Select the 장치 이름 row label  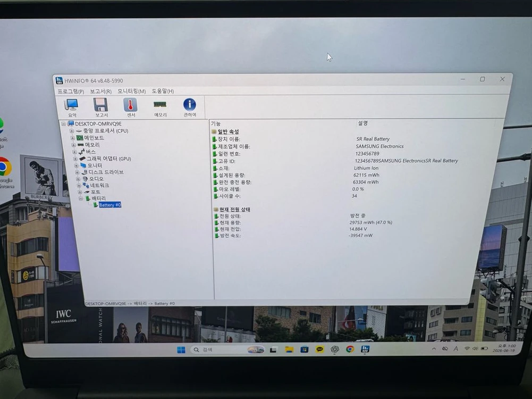pos(229,139)
